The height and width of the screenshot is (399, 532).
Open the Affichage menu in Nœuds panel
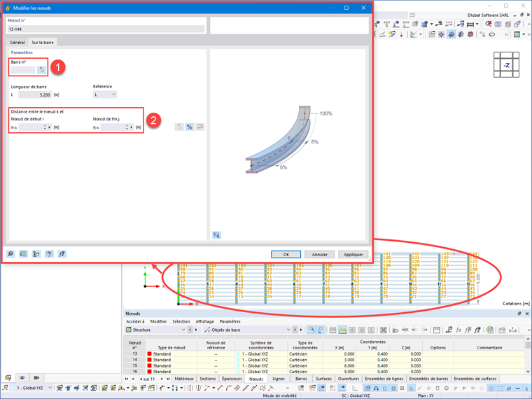click(x=204, y=321)
